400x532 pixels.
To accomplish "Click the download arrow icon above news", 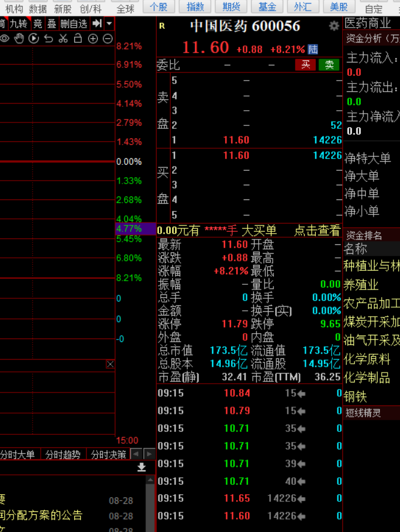I will coord(141,467).
